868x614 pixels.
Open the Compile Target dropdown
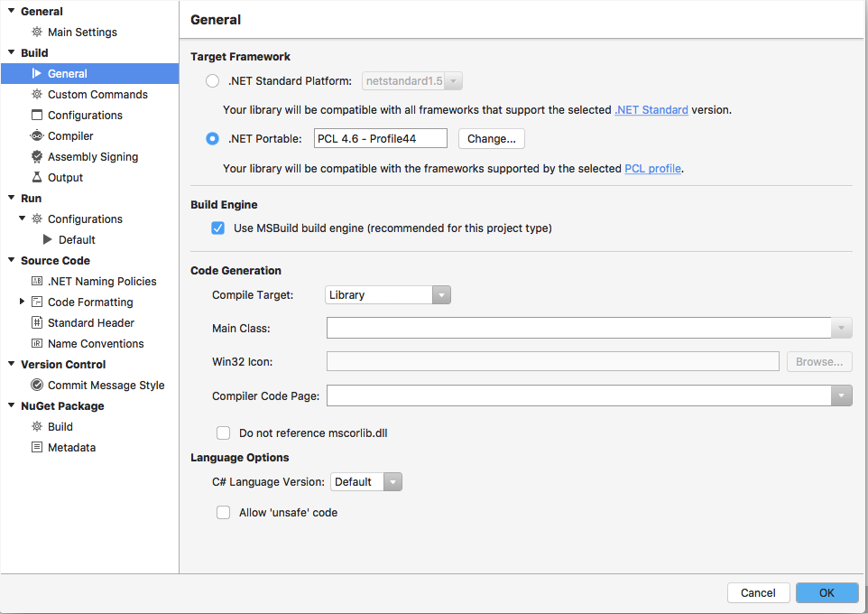click(440, 294)
